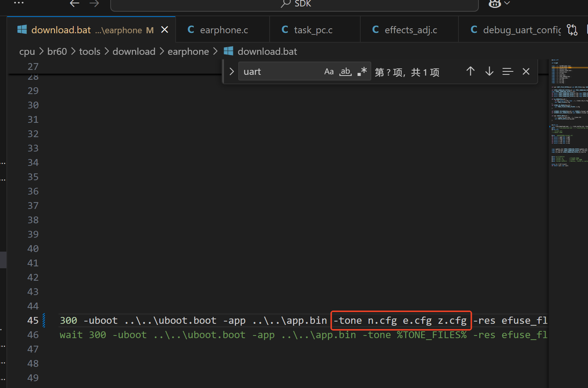Close the download.bat tab
Image resolution: width=588 pixels, height=388 pixels.
pos(165,29)
